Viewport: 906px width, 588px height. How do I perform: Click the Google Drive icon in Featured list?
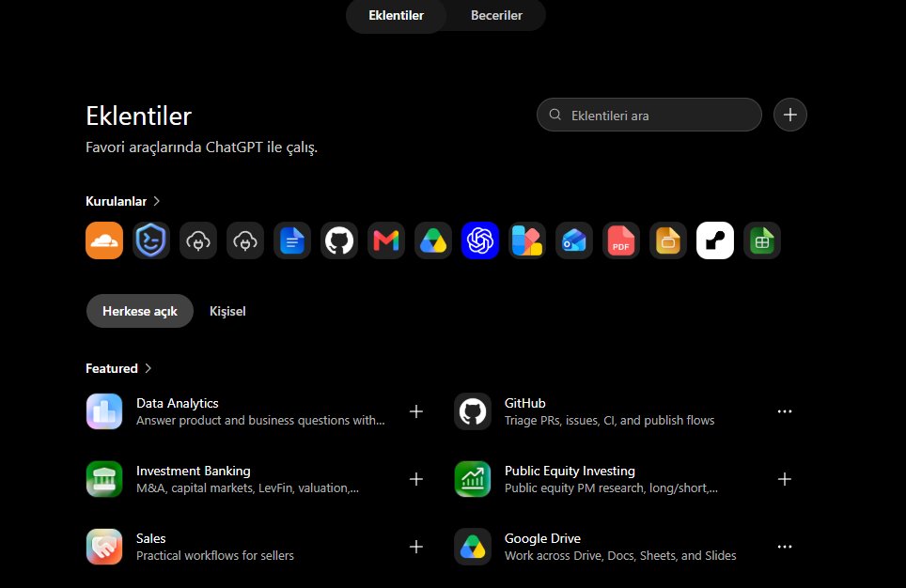473,547
